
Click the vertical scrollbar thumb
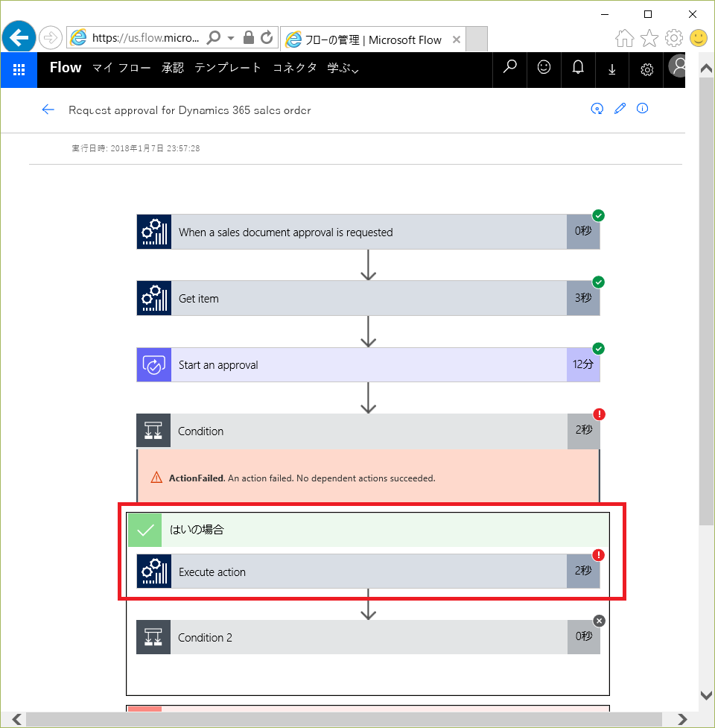(706, 301)
